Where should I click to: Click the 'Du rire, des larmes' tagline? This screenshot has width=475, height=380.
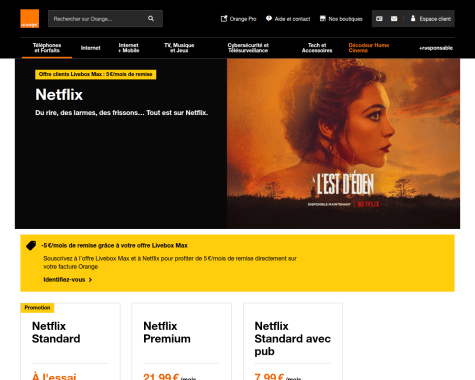(122, 113)
